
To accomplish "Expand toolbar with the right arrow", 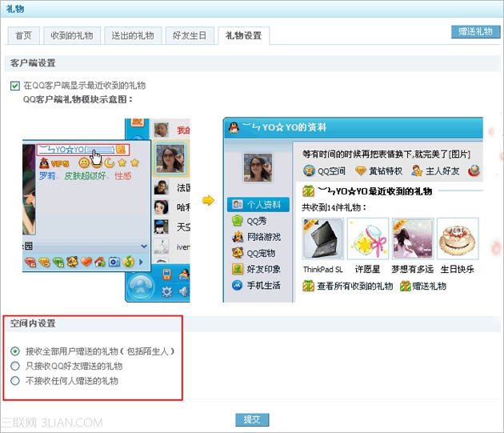I will (141, 263).
